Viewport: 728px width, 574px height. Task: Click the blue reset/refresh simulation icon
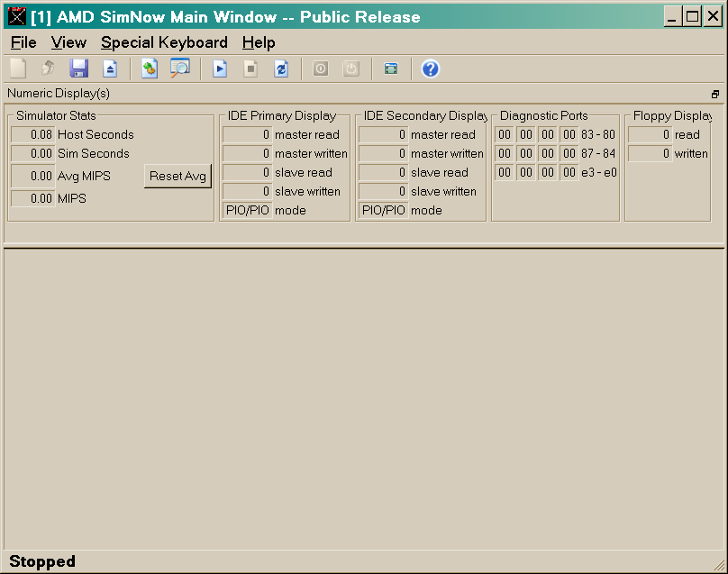point(281,68)
